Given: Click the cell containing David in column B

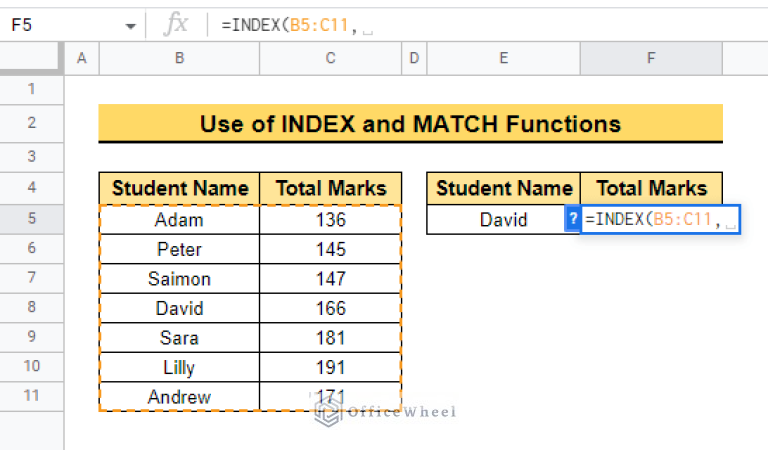Looking at the screenshot, I should click(x=179, y=308).
